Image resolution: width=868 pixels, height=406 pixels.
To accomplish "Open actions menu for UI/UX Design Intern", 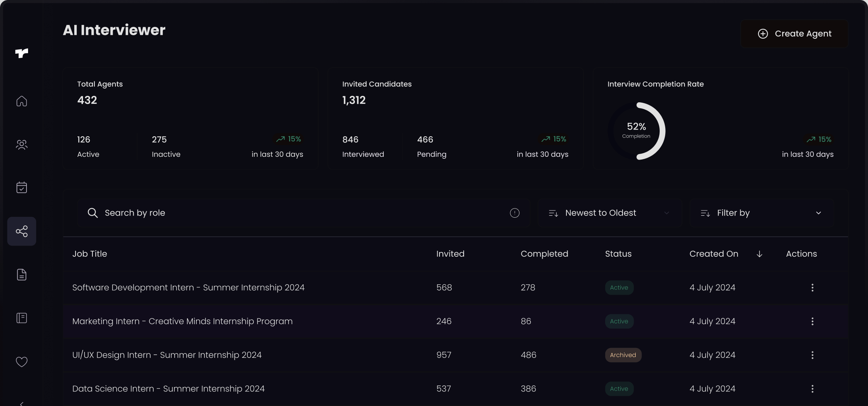I will click(812, 355).
